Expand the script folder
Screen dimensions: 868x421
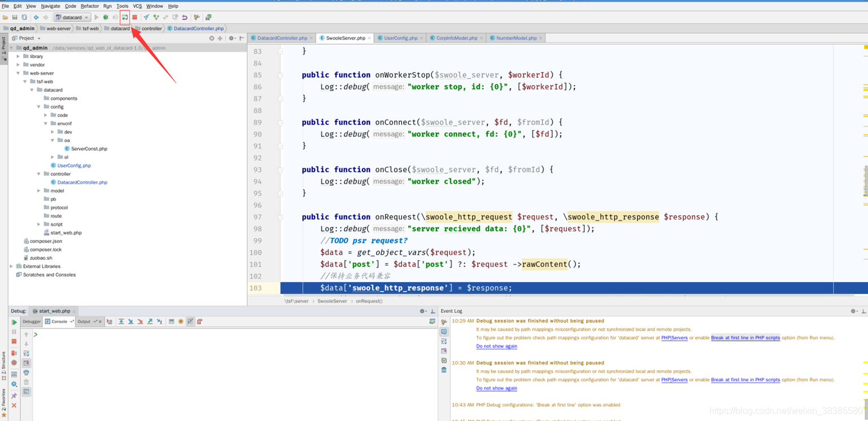tap(39, 224)
